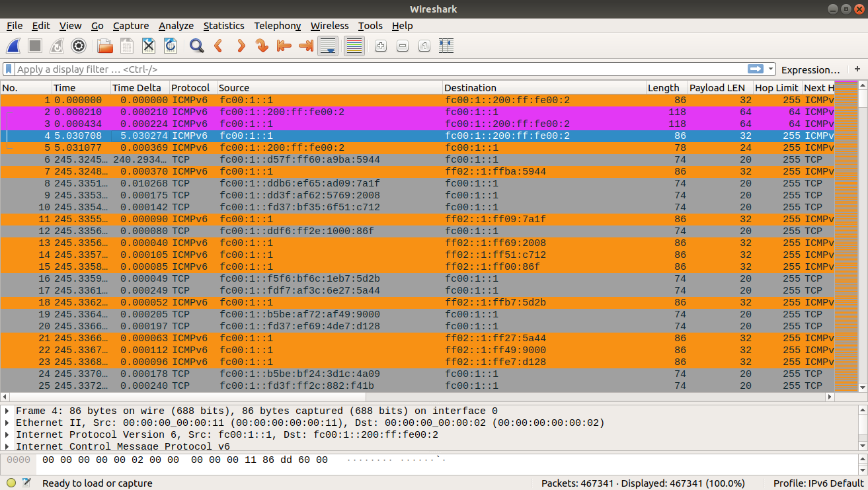Open the Analyze menu
The height and width of the screenshot is (490, 868).
176,26
